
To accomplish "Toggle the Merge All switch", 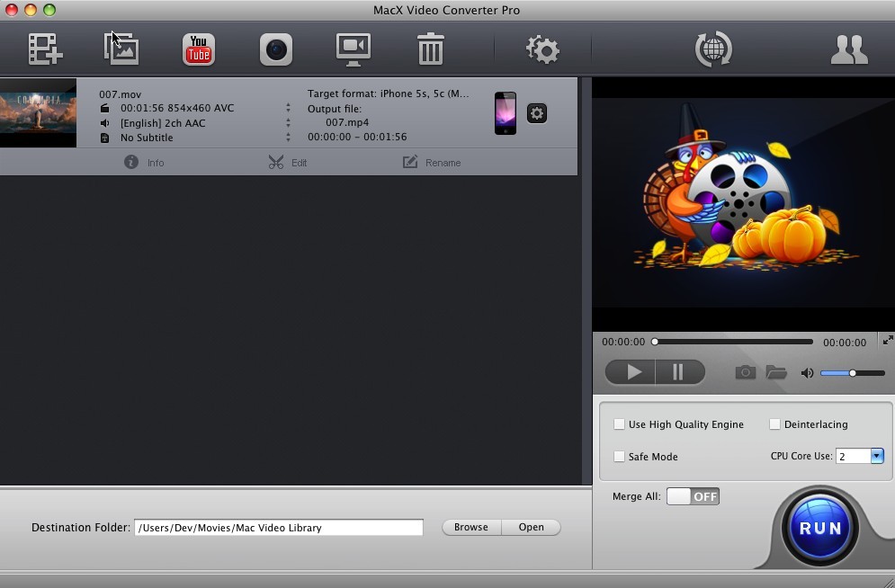I will click(693, 496).
